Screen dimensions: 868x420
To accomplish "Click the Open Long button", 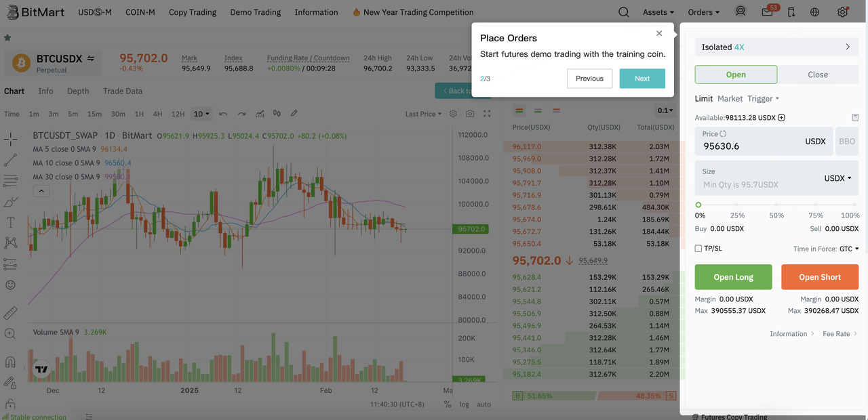I will pos(733,277).
